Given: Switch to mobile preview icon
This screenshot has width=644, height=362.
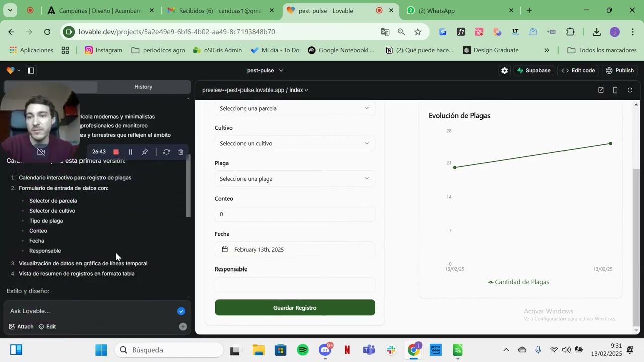Looking at the screenshot, I should [615, 90].
